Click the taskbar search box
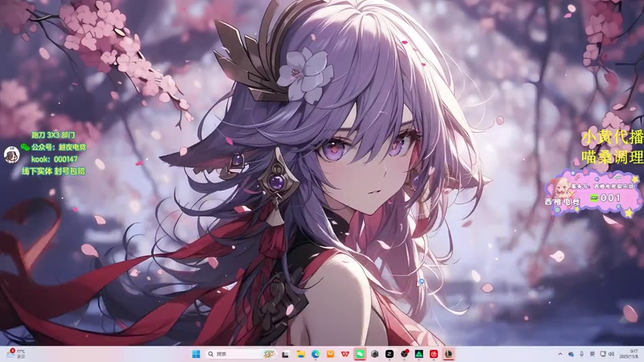Screen dimensions: 644x362 pos(241,354)
